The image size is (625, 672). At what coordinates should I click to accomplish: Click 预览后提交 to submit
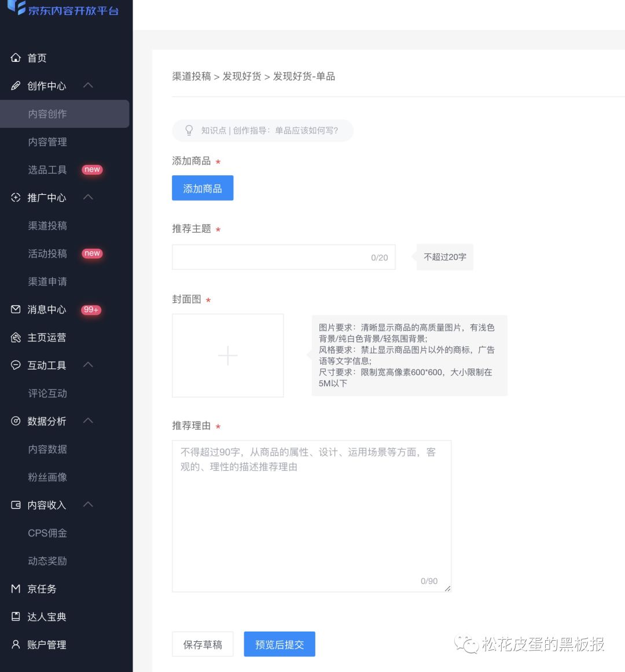pyautogui.click(x=280, y=644)
